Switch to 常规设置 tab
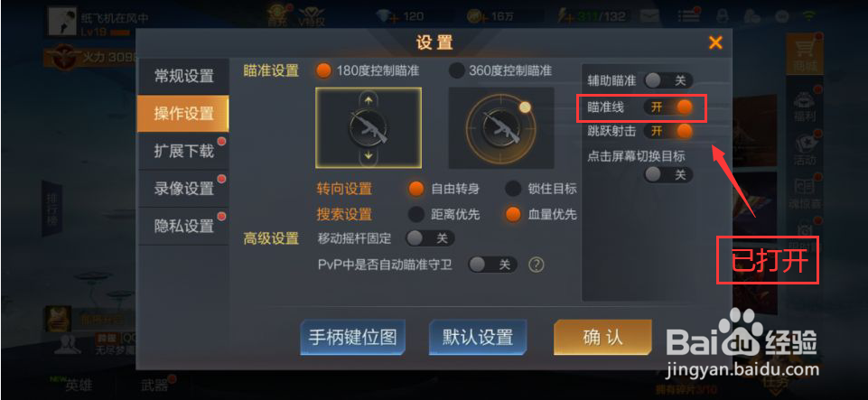868x400 pixels. (183, 77)
